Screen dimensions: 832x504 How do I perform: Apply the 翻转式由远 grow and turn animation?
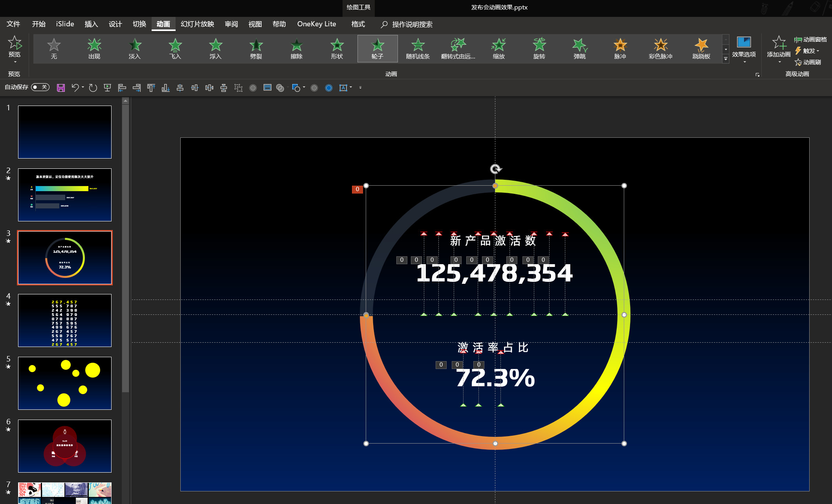(x=458, y=49)
